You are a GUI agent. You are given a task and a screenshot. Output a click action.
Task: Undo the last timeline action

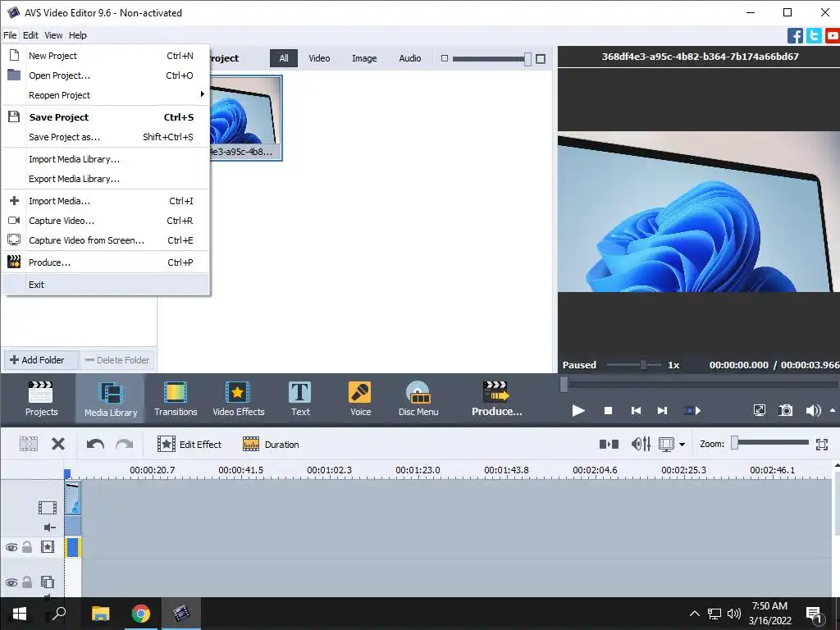pyautogui.click(x=95, y=444)
